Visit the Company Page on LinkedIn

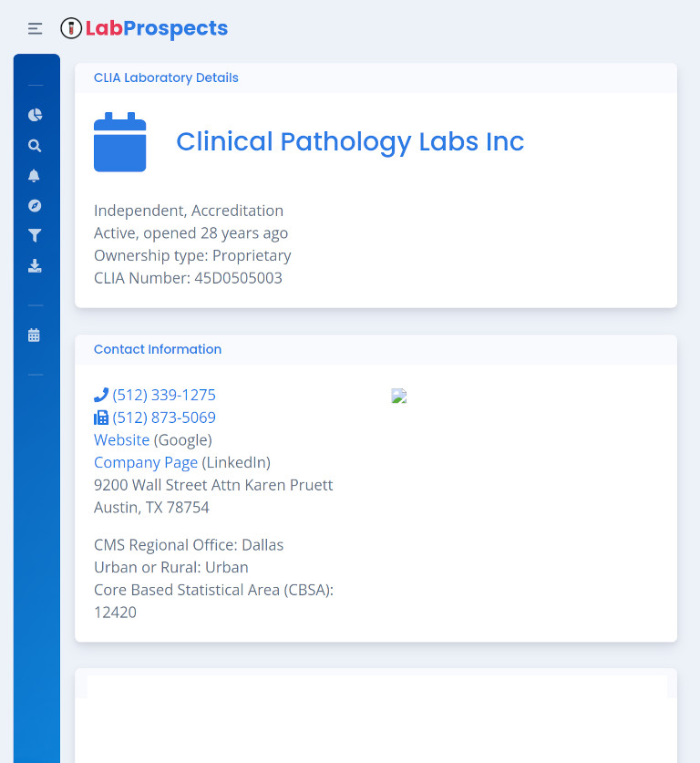pos(145,462)
